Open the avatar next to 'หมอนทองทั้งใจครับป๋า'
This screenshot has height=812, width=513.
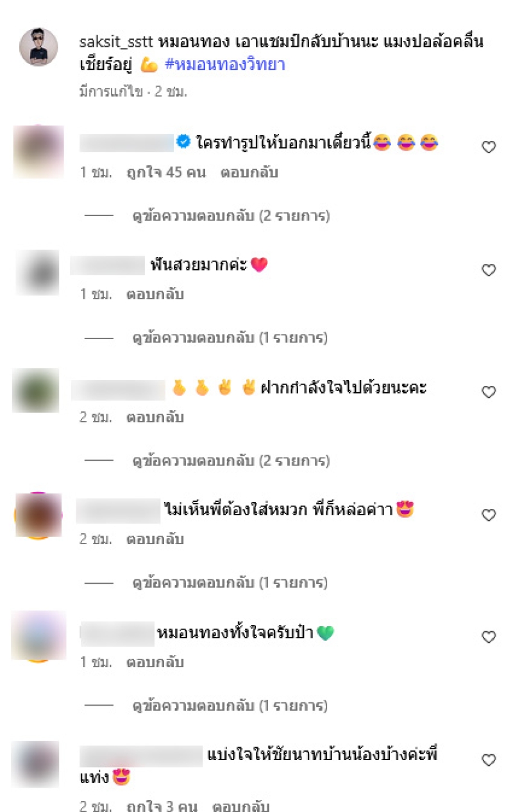point(38,636)
